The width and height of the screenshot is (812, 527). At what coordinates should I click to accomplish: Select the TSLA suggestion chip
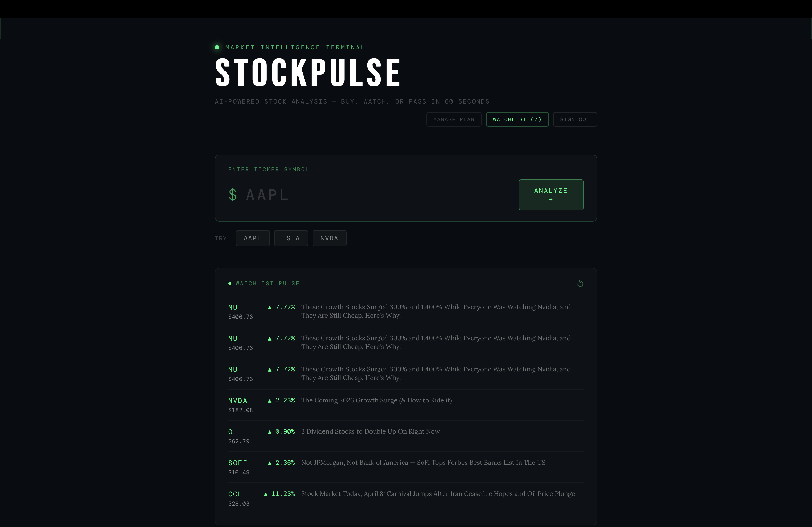(x=291, y=238)
